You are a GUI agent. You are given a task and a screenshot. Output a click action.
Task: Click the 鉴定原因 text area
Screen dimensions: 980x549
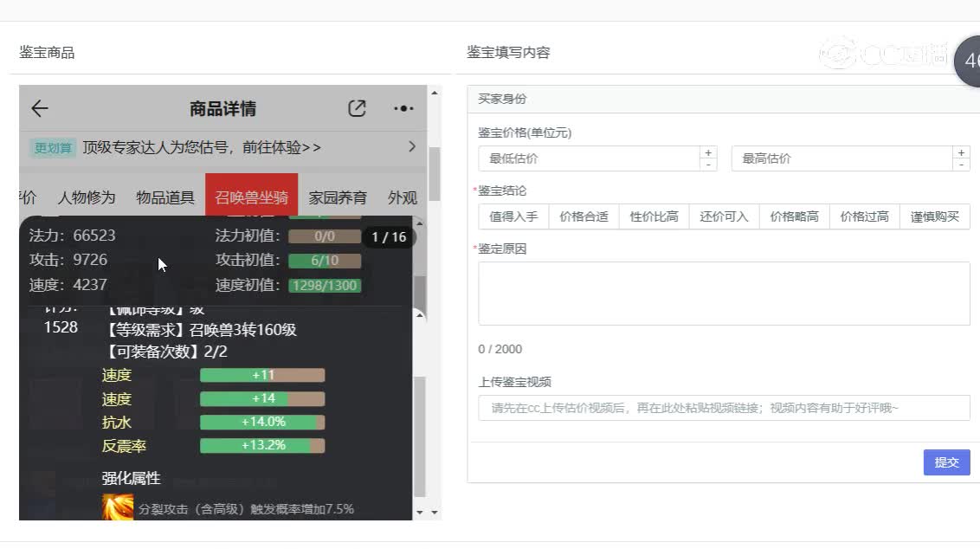pos(724,294)
